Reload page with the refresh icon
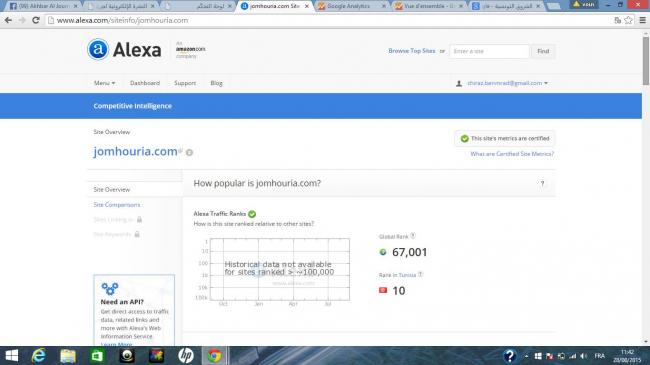 tap(36, 20)
